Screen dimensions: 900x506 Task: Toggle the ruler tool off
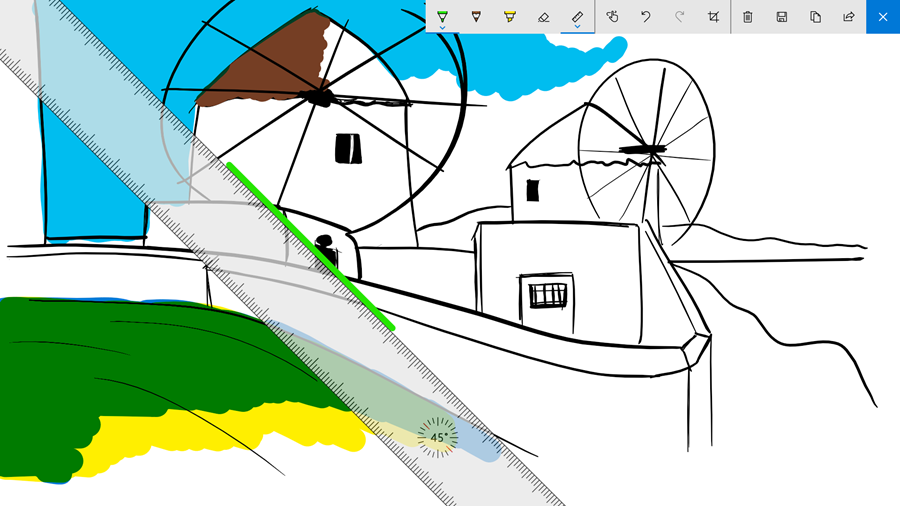(578, 15)
